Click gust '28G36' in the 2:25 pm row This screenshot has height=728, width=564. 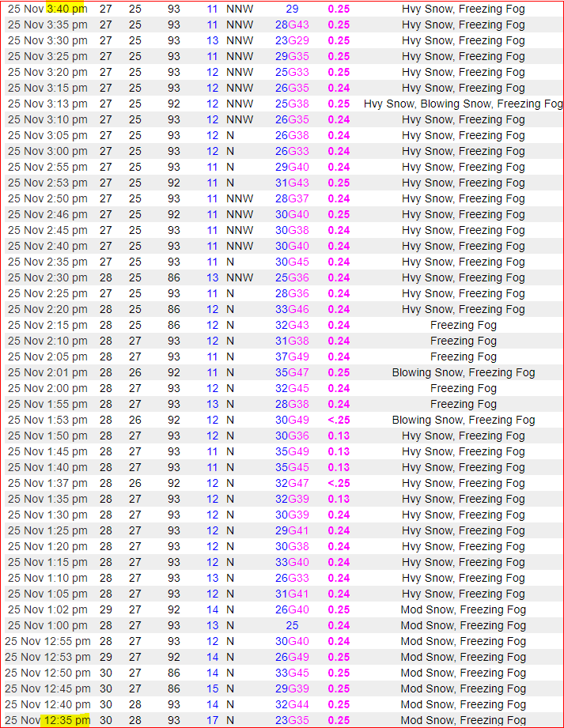[x=292, y=293]
